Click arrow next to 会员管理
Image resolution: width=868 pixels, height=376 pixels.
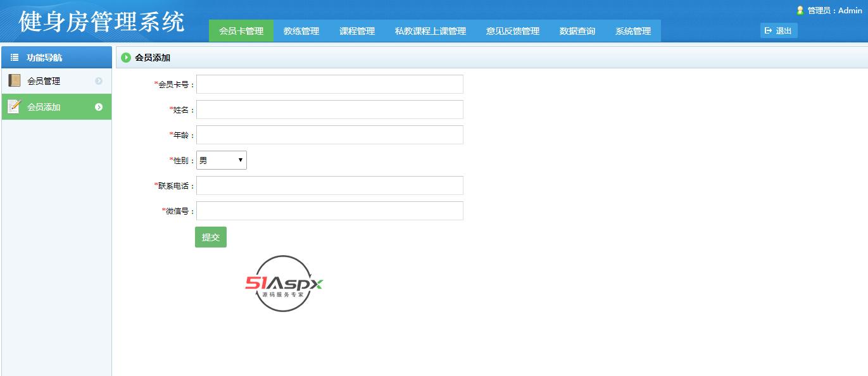coord(99,81)
